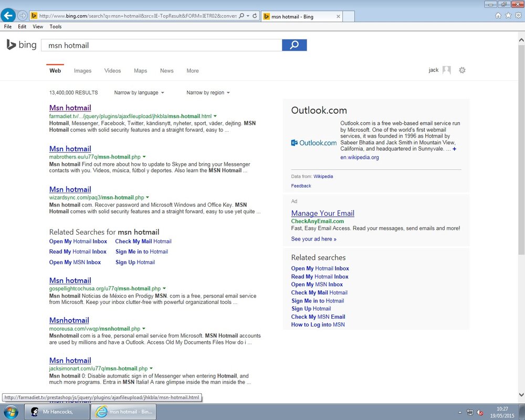The image size is (525, 420).
Task: Open the Edit menu
Action: pos(22,26)
